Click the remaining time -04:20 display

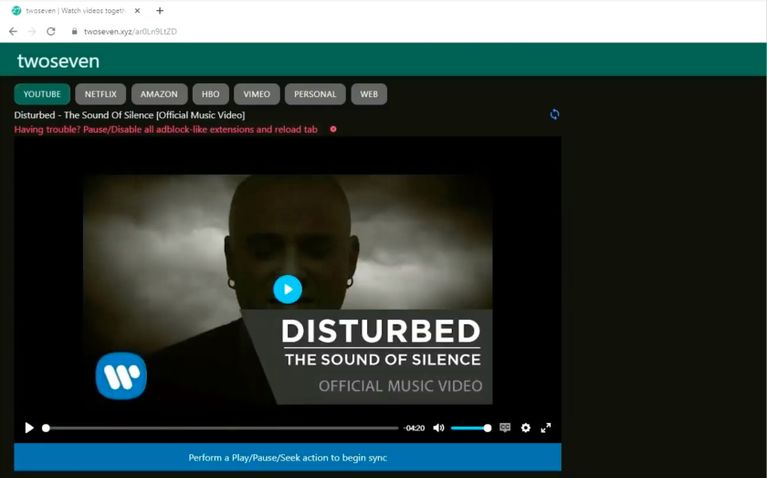414,428
